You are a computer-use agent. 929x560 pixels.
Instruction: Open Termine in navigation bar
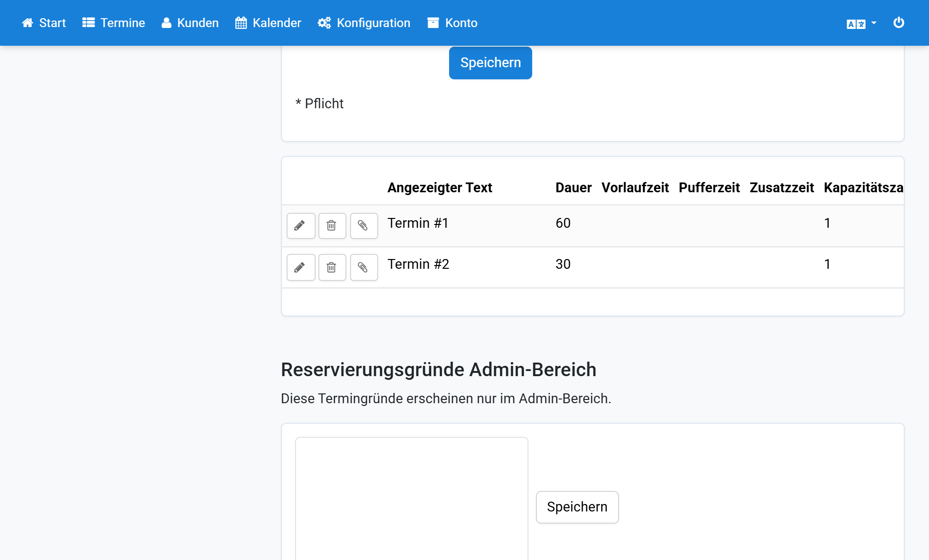pos(113,23)
